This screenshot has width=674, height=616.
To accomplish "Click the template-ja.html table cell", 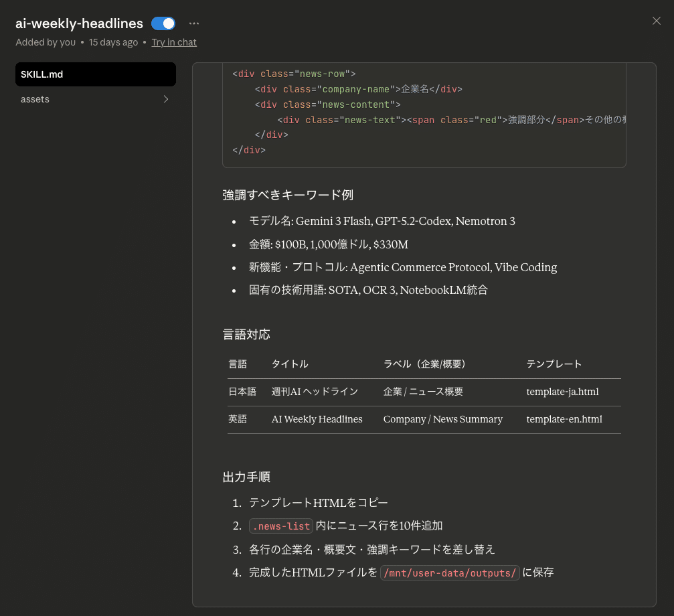I will pos(562,392).
